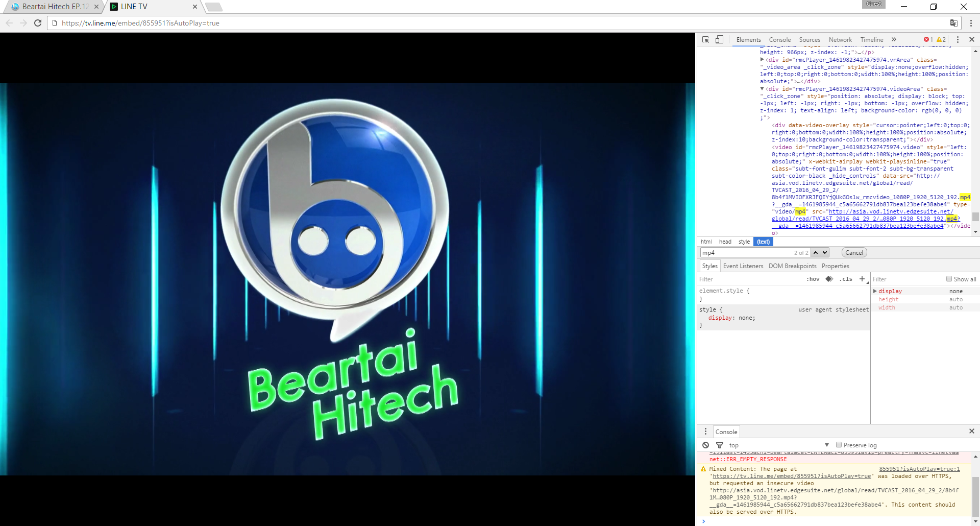Click the translate icon in the address bar
This screenshot has height=526, width=980.
tap(953, 23)
